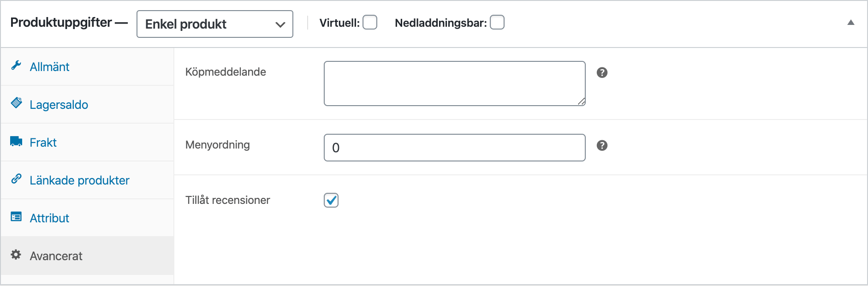Show help tooltip for Köpmeddelande
Image resolution: width=868 pixels, height=286 pixels.
[x=602, y=72]
